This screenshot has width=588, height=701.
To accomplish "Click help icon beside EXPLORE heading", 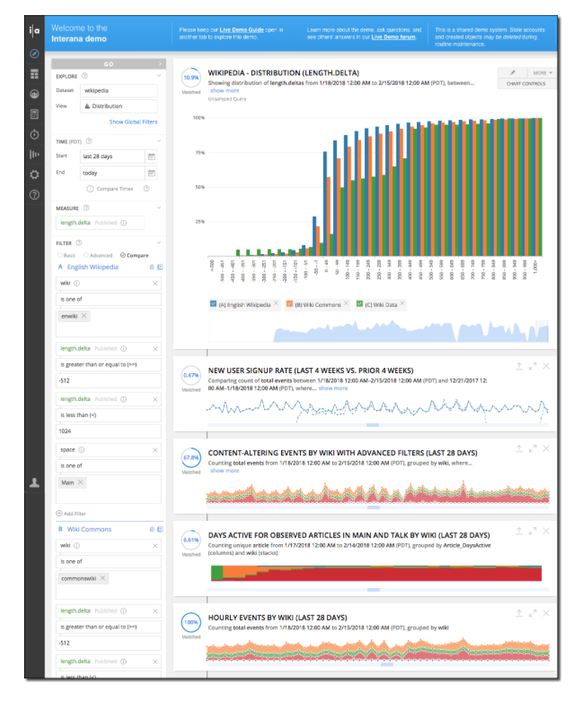I will click(x=85, y=76).
